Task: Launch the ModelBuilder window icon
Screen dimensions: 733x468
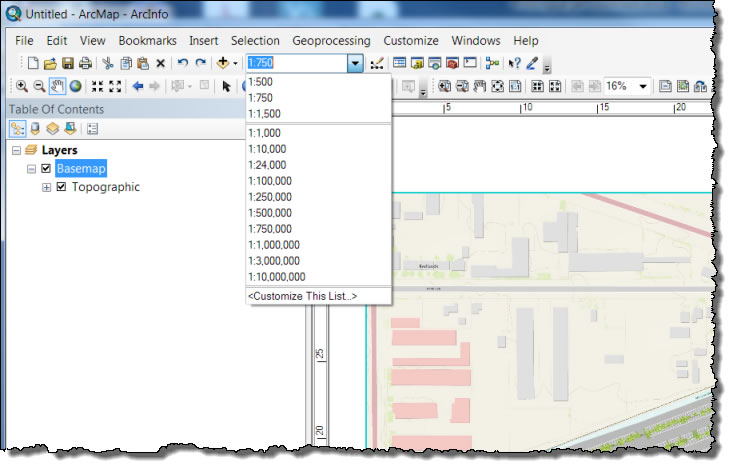Action: [x=492, y=63]
